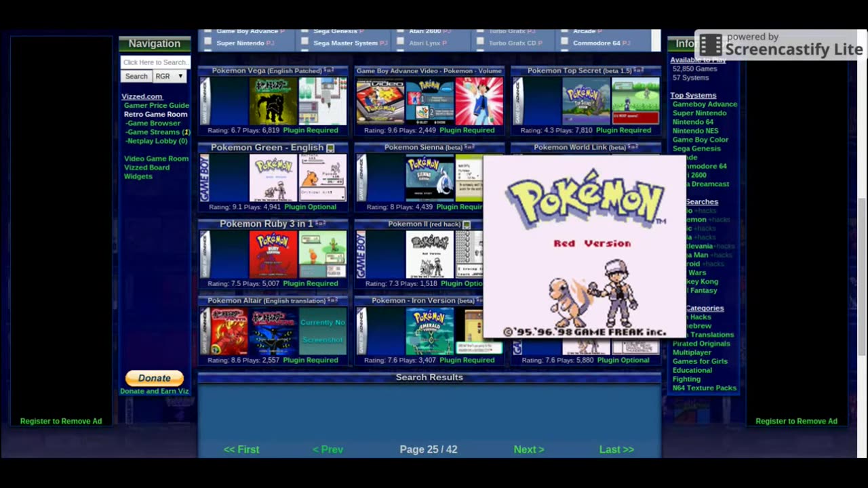Tick the Commodore 64 checkbox
The height and width of the screenshot is (488, 868).
(x=564, y=41)
